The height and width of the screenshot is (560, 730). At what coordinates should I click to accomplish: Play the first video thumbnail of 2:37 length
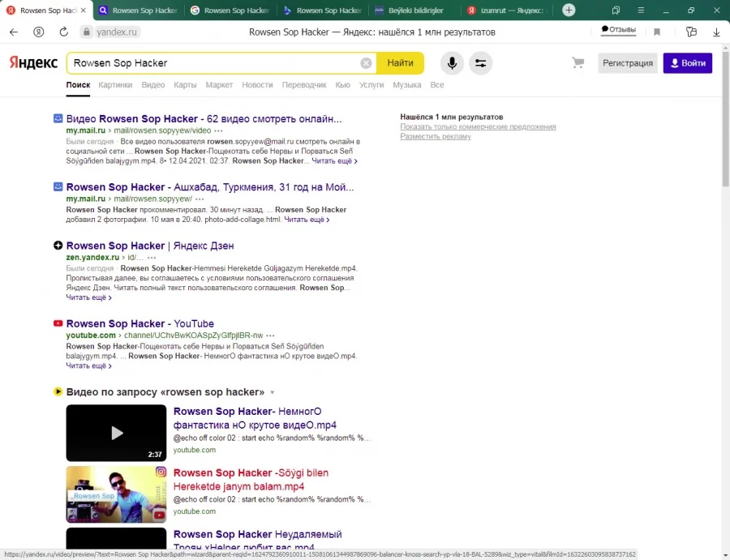[116, 433]
